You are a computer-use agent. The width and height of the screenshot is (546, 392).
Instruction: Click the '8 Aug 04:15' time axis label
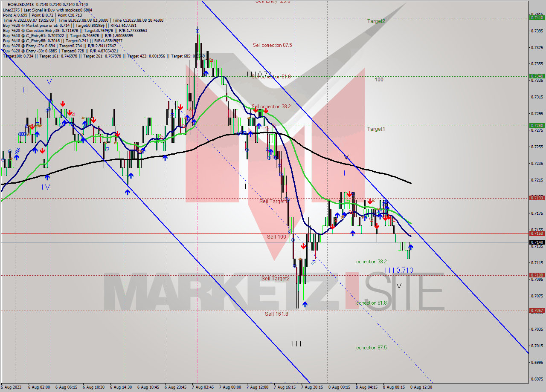tap(367, 387)
